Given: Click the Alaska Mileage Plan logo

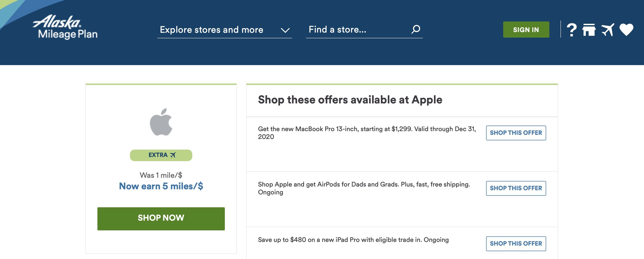Looking at the screenshot, I should tap(65, 27).
